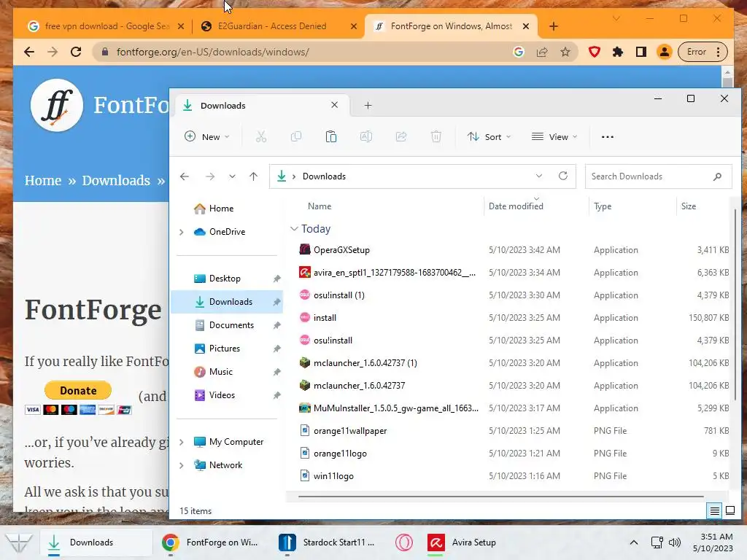747x560 pixels.
Task: Close the Downloads Explorer tab
Action: [334, 105]
